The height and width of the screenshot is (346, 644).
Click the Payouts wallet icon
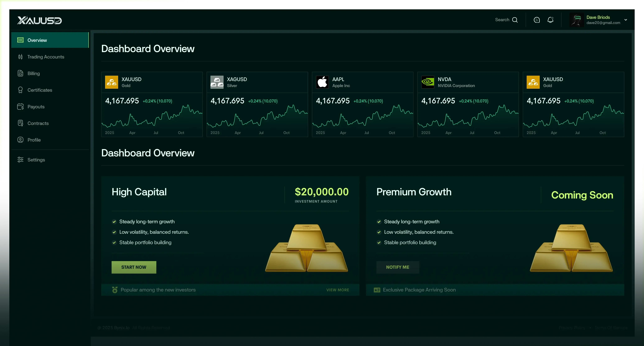(x=21, y=107)
